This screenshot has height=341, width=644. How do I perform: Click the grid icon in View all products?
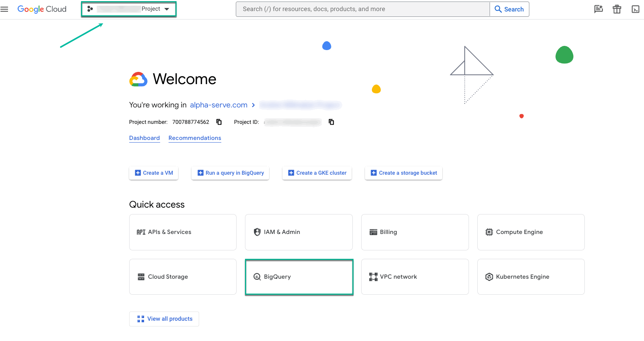tap(141, 319)
